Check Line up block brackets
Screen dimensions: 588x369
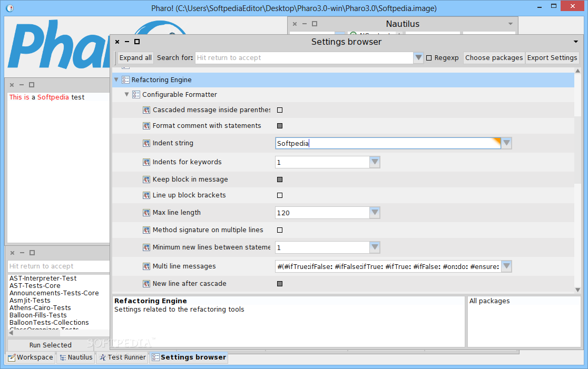tap(280, 195)
